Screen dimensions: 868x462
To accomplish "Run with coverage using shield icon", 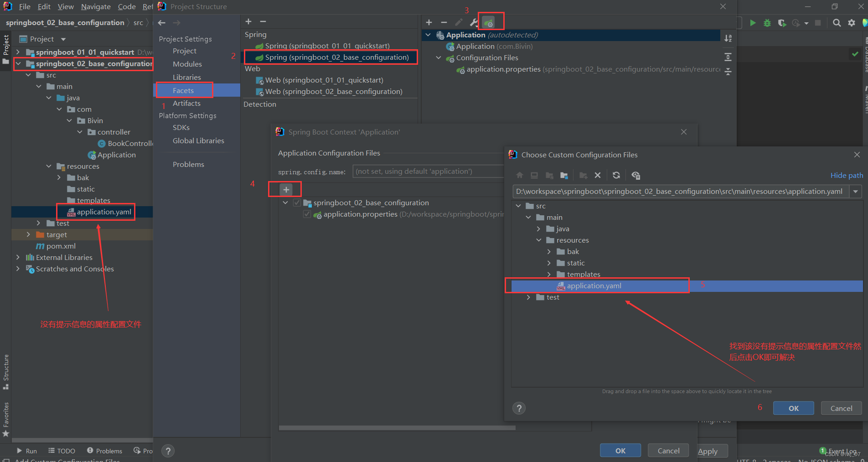I will point(782,23).
